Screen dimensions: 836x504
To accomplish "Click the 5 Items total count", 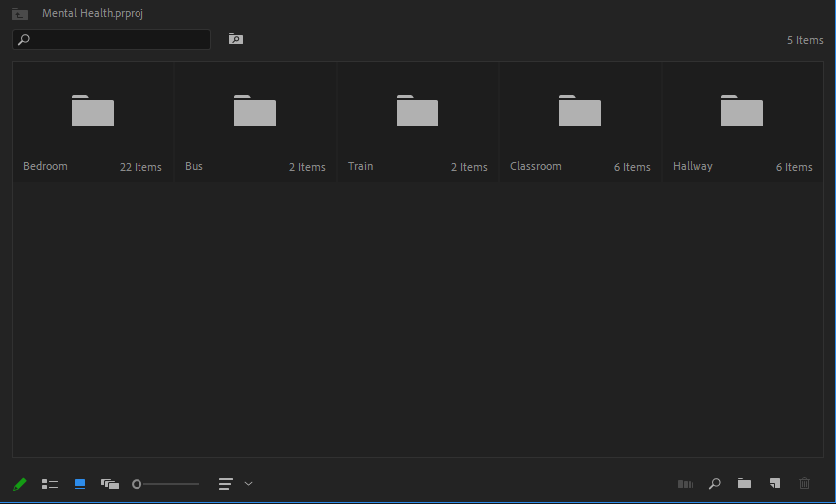I will coord(805,40).
